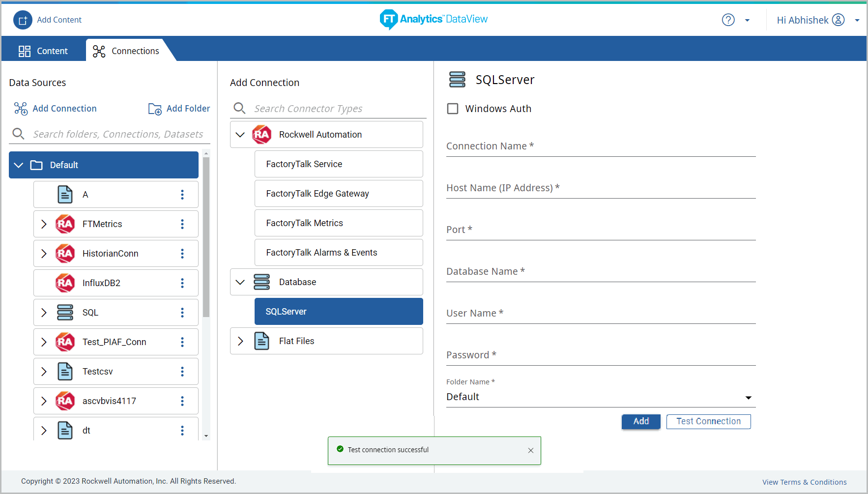Click the Add Connection icon in Data Sources
868x494 pixels.
tap(21, 109)
